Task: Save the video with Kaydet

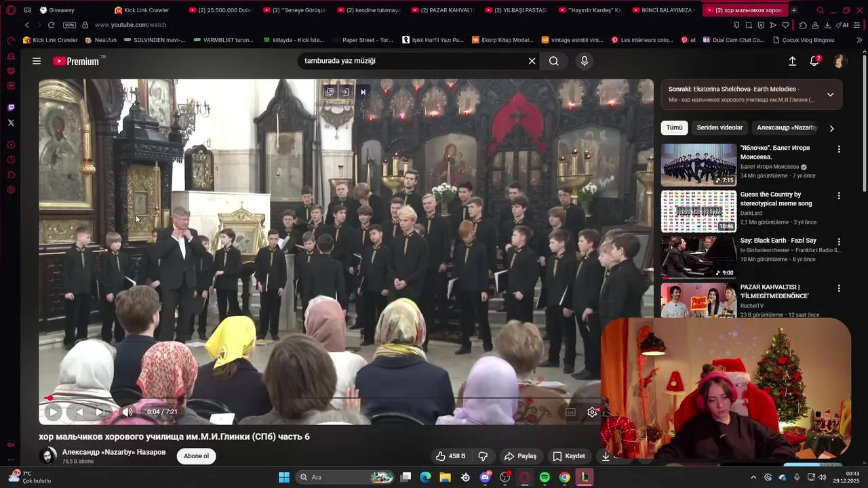Action: 568,456
